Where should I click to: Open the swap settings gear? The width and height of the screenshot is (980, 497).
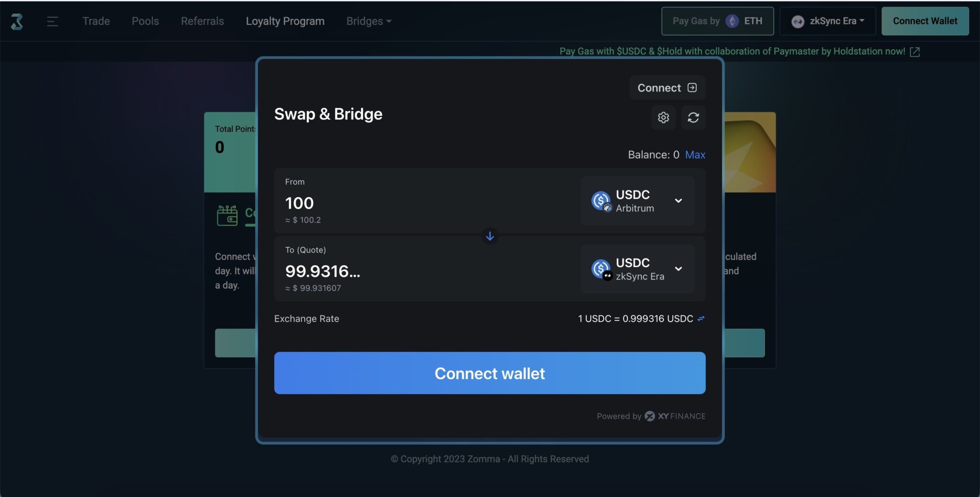(x=663, y=117)
